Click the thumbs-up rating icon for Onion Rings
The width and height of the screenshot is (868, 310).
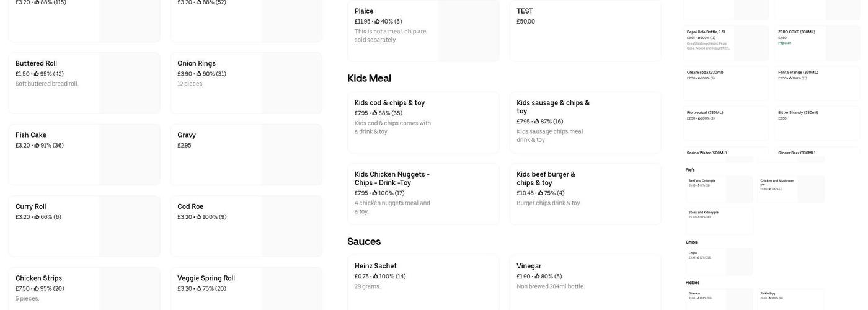click(199, 74)
